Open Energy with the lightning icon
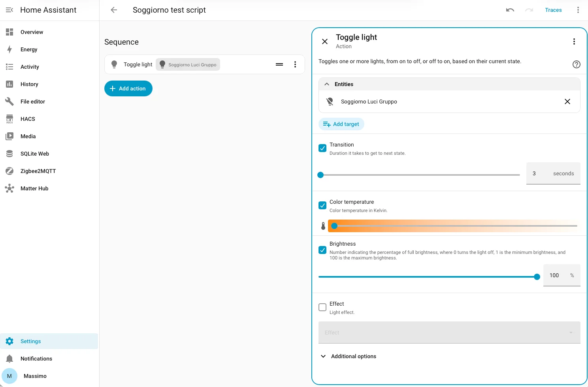588x387 pixels. [9, 49]
